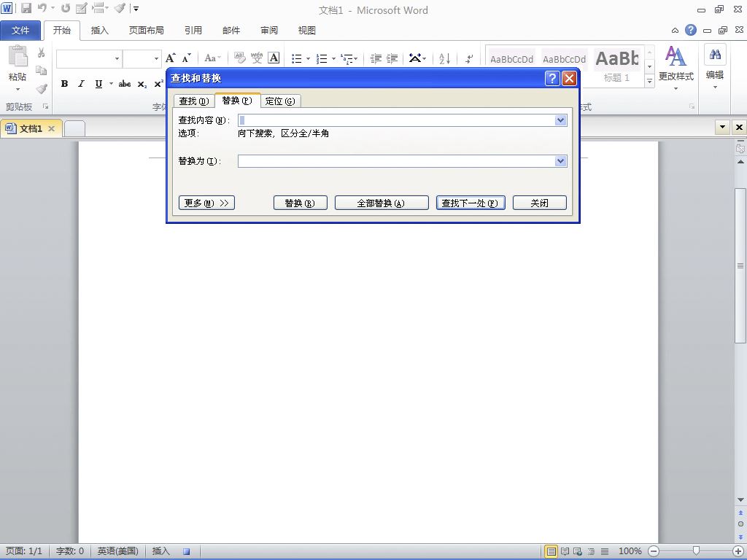The image size is (747, 560).
Task: Switch to Draft view in status bar
Action: coord(605,551)
